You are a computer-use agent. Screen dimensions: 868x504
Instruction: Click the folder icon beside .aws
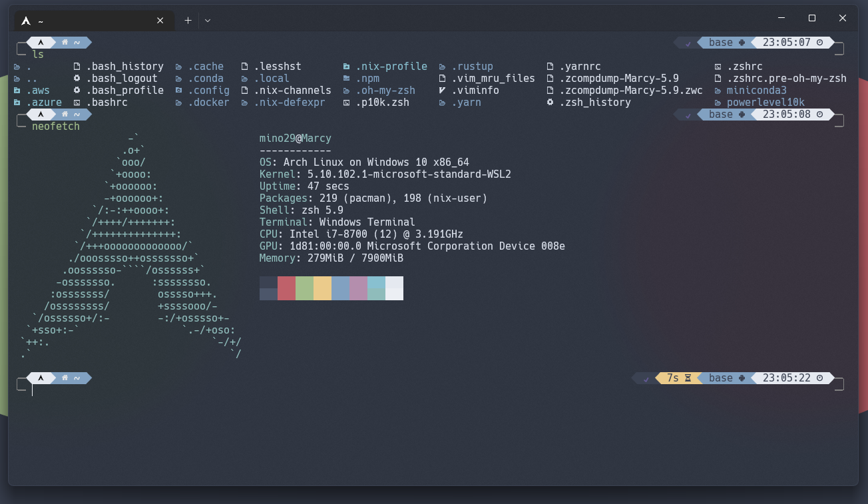tap(17, 91)
